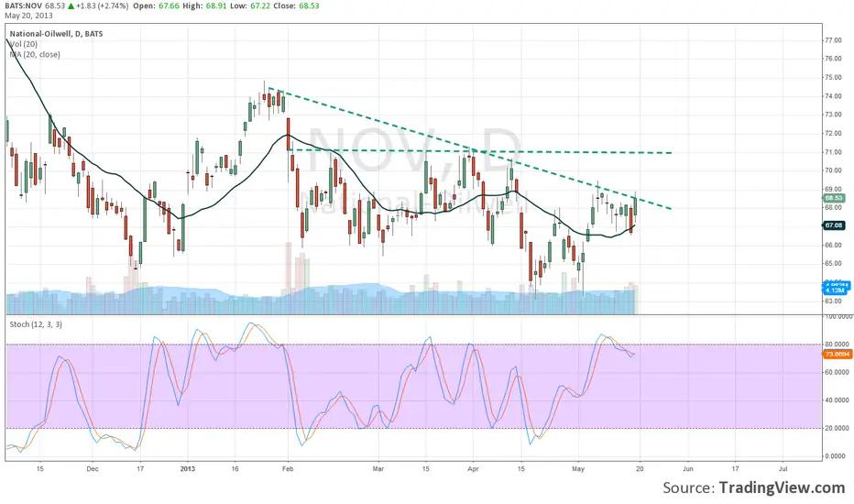Click the 2013 label on time axis
Screen dimensions: 854x504
click(188, 468)
